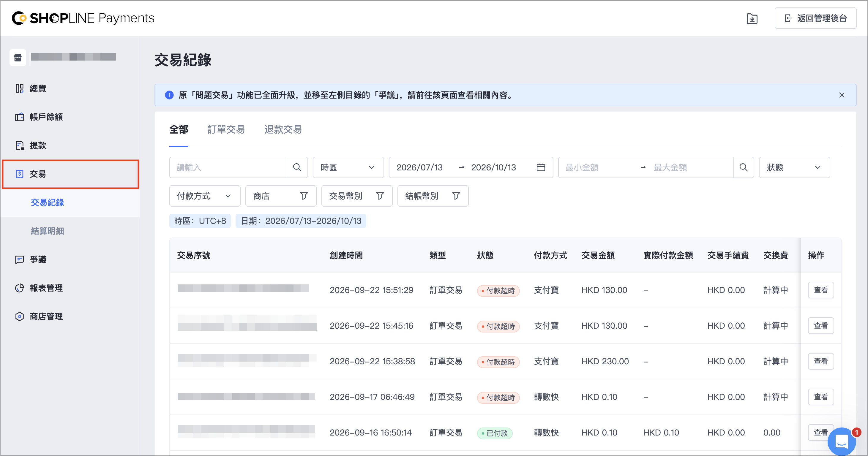Screen dimensions: 868x456
Task: Click the download icon in top header
Action: [x=752, y=18]
